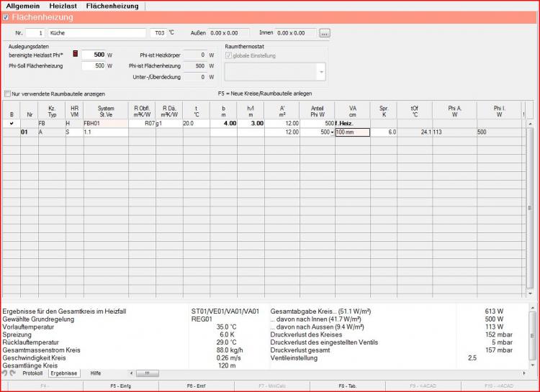This screenshot has height=392, width=540.
Task: Click the bereinigte Heizlast Phi value field
Action: (94, 55)
